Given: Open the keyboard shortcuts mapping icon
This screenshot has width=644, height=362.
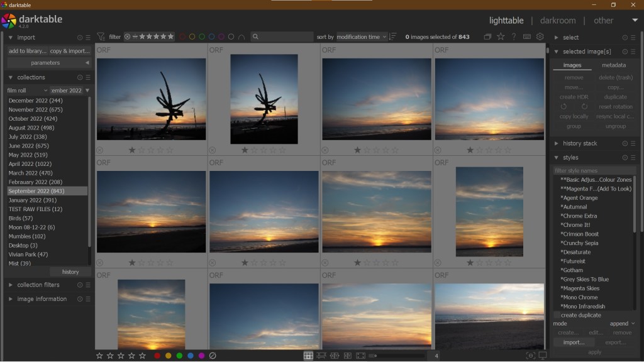Looking at the screenshot, I should tap(526, 37).
